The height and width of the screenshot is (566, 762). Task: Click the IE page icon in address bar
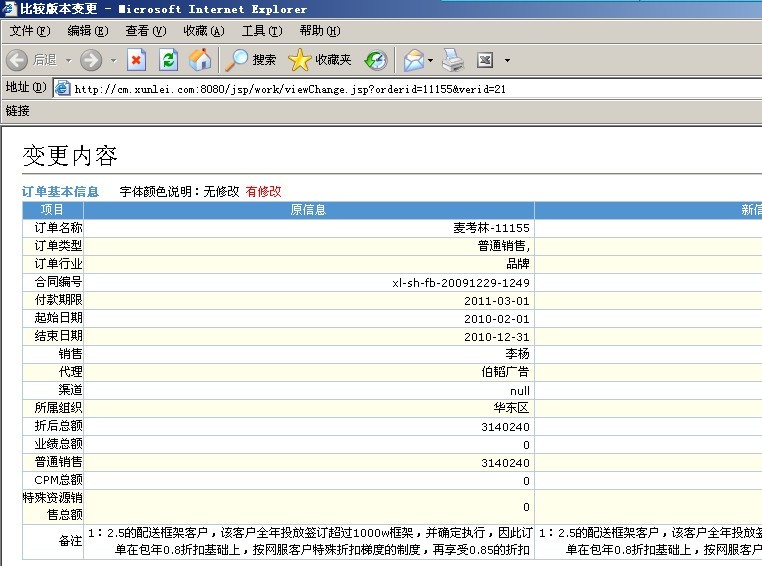62,88
